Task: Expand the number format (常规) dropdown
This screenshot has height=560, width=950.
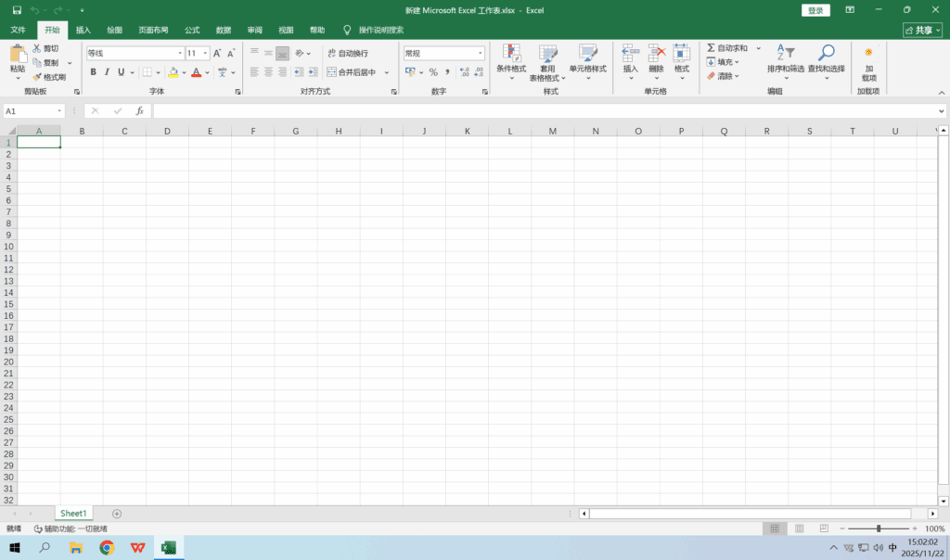Action: pos(480,54)
